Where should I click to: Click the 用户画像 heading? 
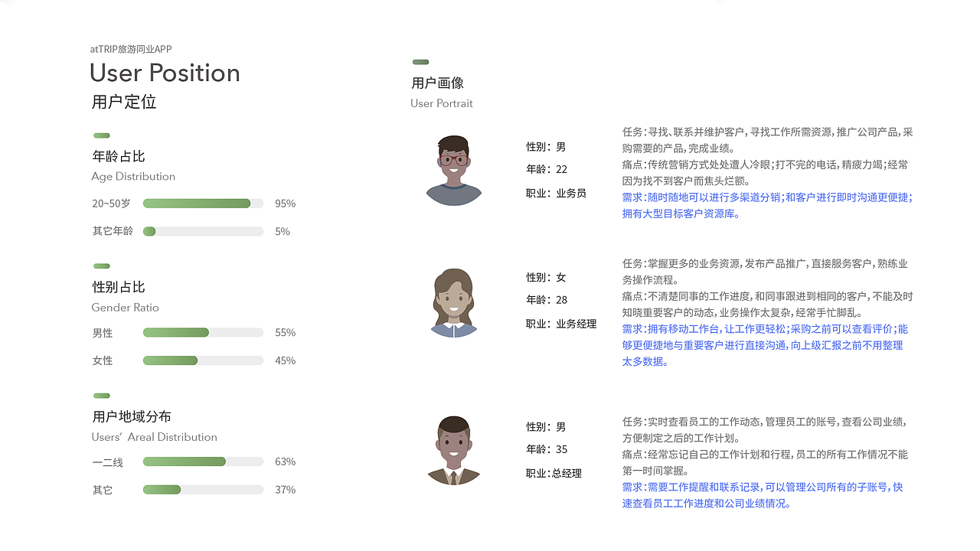point(438,83)
